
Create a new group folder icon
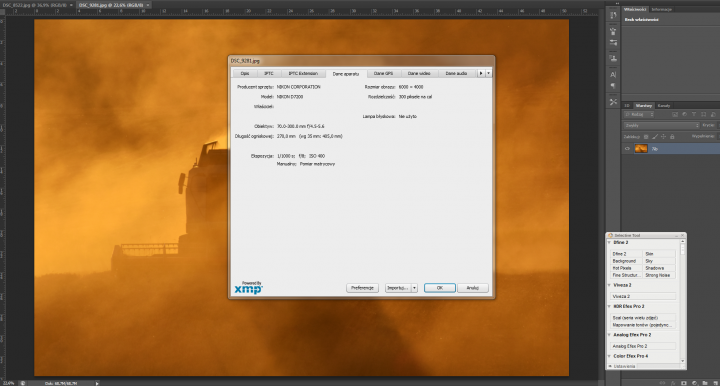[x=705, y=383]
